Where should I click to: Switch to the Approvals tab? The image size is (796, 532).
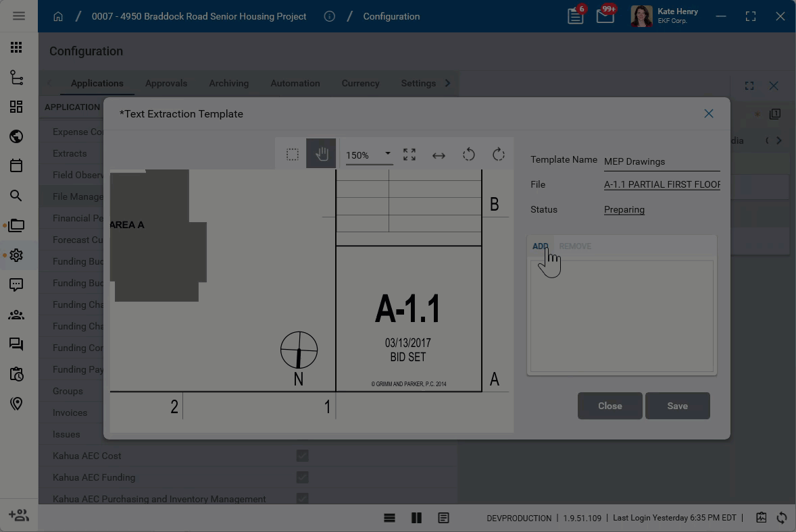166,83
